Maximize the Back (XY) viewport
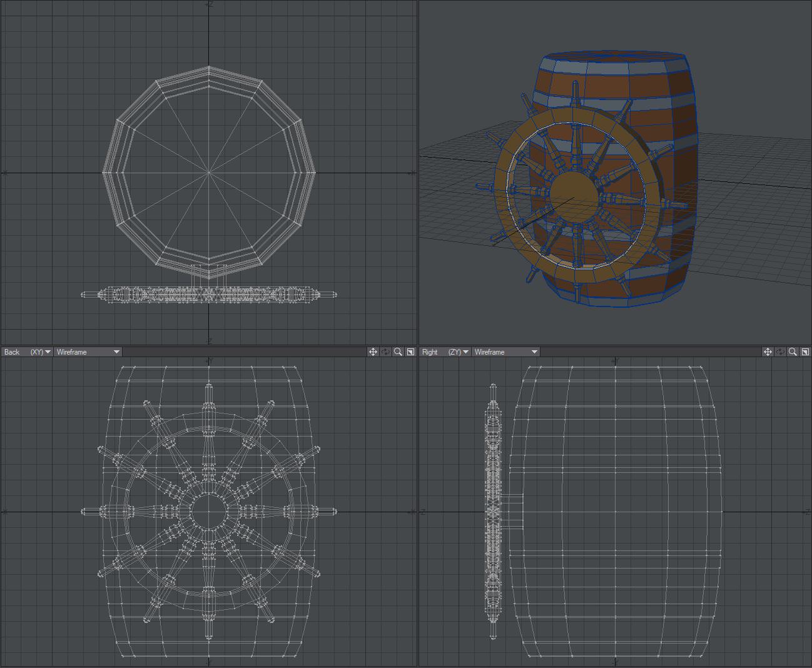Viewport: 812px width, 668px height. [x=410, y=352]
